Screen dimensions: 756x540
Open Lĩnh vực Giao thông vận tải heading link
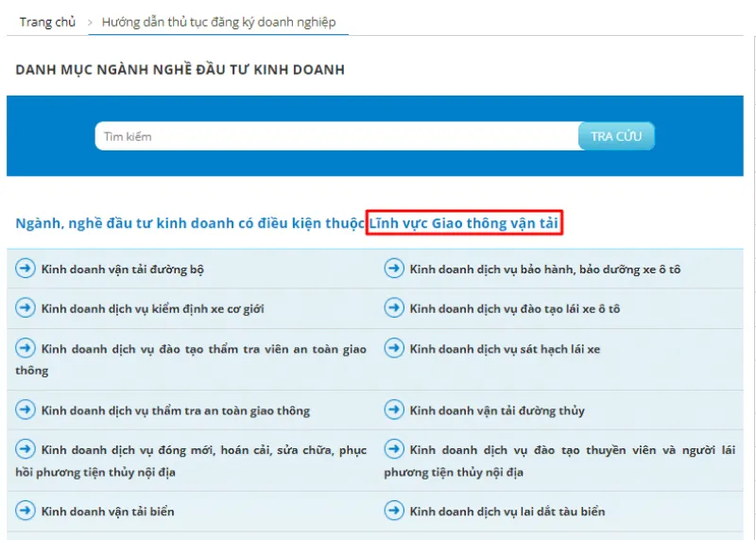click(x=464, y=223)
